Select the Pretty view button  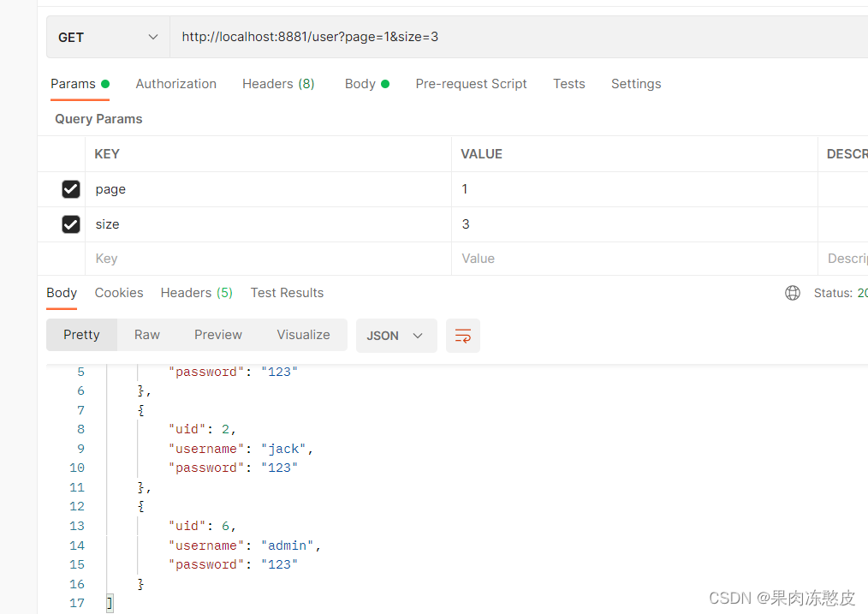[81, 335]
